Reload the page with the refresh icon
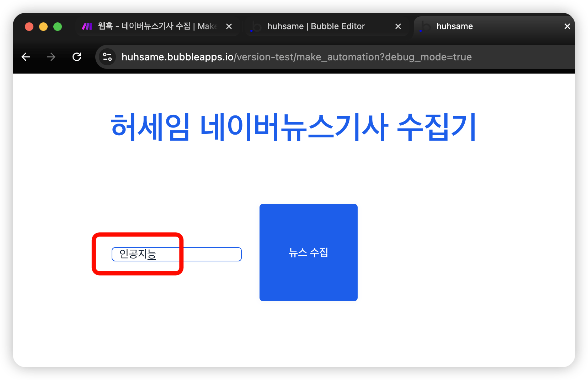The image size is (588, 380). 77,57
